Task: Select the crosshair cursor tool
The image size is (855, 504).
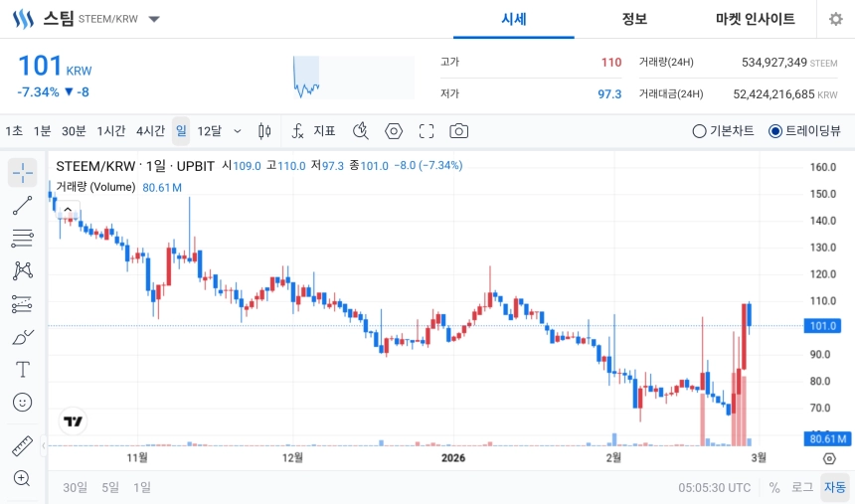Action: [x=22, y=173]
